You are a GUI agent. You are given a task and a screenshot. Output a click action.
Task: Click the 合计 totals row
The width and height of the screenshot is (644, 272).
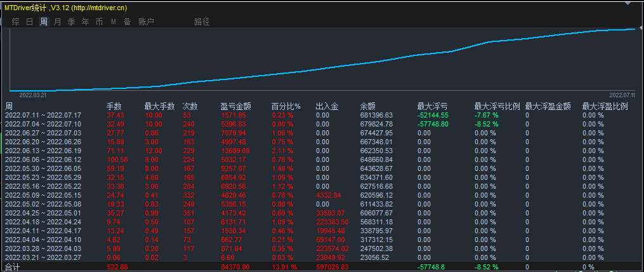13,268
